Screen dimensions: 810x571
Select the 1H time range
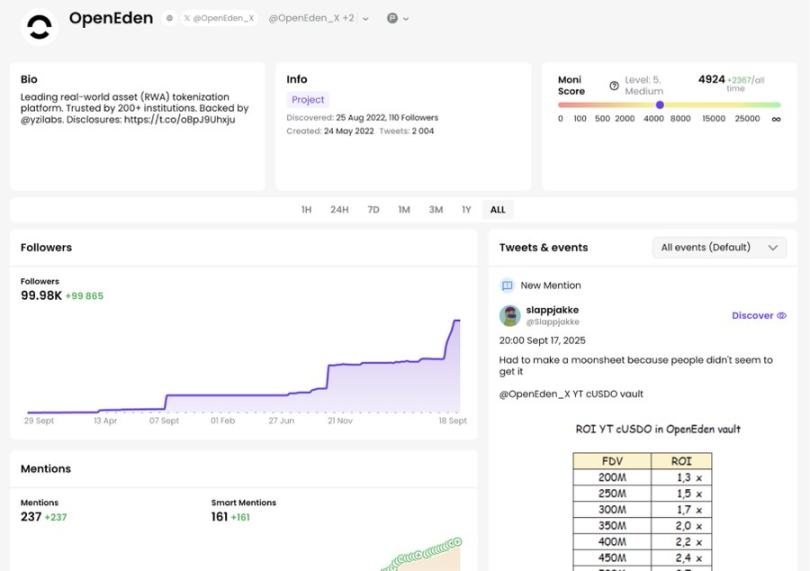[x=306, y=210]
